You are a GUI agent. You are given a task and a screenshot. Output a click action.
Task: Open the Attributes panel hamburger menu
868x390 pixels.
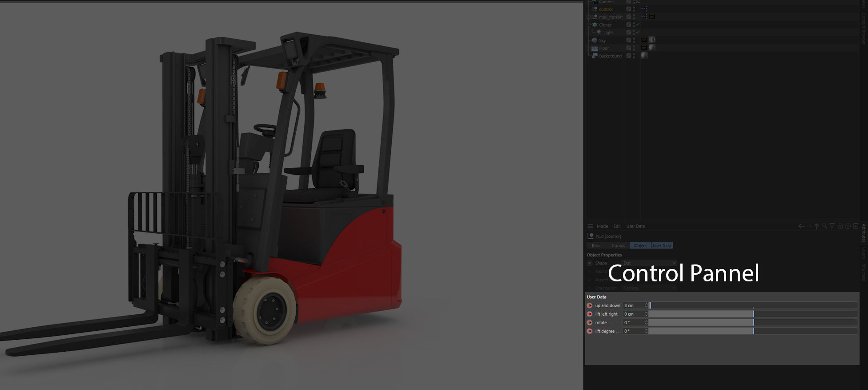coord(590,226)
